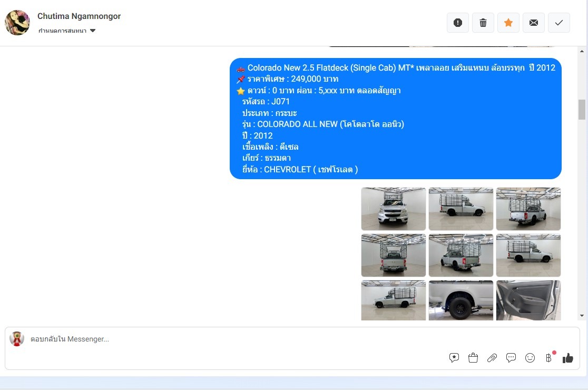Open the wheel close-up photo
Image resolution: width=588 pixels, height=390 pixels.
(x=461, y=300)
